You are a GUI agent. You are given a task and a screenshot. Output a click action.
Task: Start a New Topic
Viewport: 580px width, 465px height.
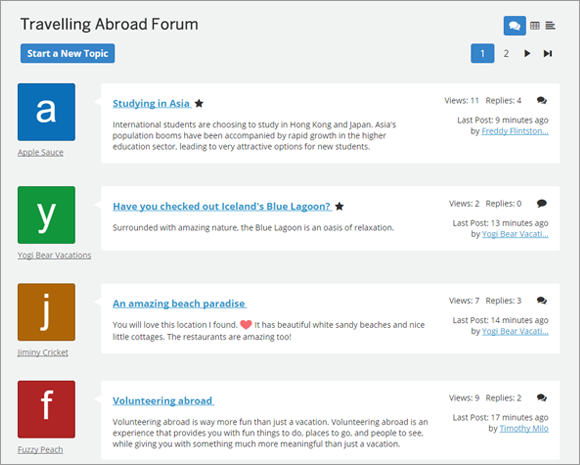(x=68, y=54)
